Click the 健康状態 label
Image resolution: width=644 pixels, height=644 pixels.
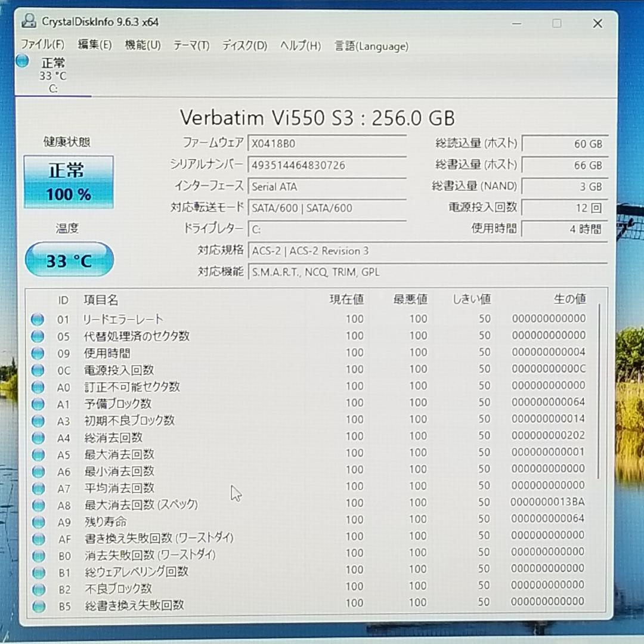click(x=67, y=142)
